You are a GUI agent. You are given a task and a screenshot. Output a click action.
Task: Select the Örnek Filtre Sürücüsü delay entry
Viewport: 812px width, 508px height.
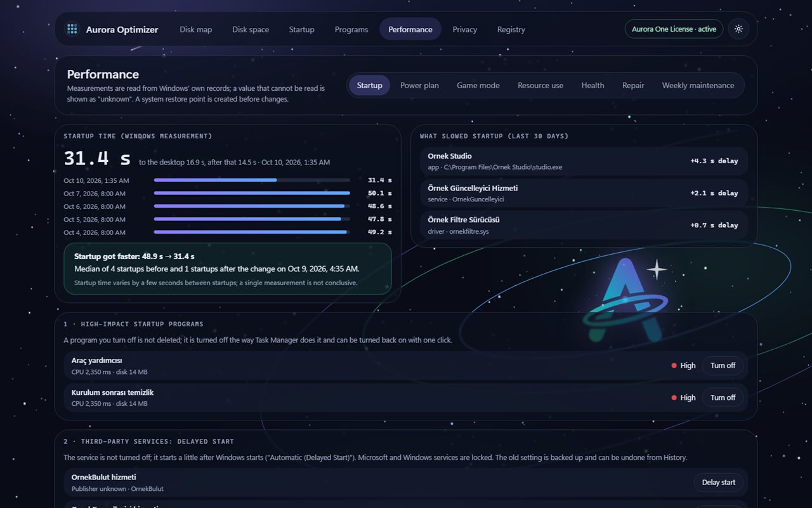584,225
